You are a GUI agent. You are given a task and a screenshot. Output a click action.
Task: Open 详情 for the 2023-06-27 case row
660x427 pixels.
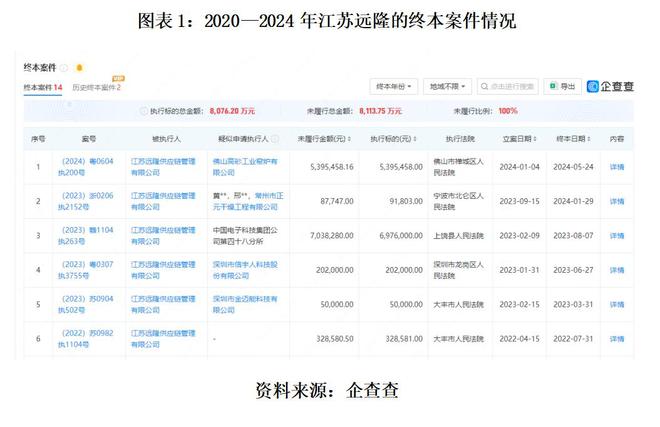[x=617, y=270]
